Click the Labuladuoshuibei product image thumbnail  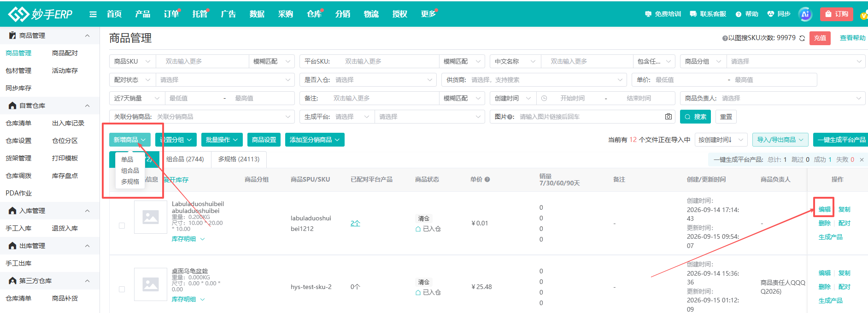(x=151, y=217)
